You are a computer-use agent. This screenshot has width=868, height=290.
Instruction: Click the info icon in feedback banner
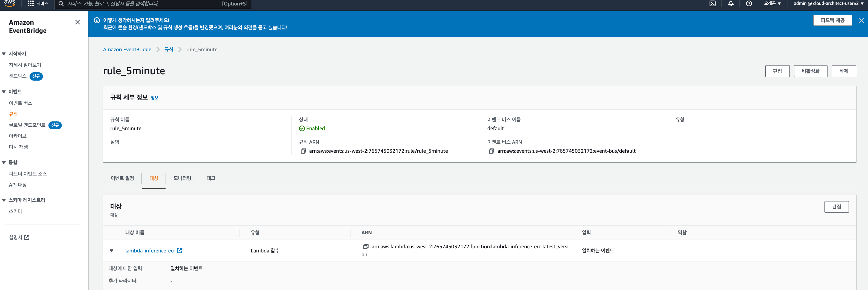[x=97, y=20]
